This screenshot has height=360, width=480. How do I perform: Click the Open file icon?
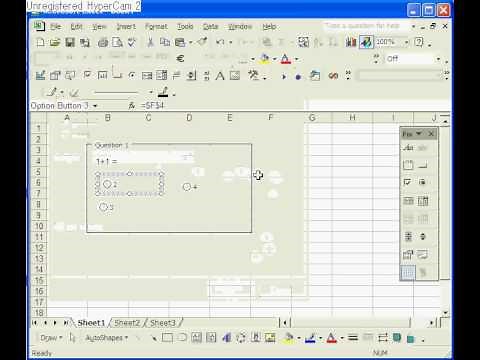(x=55, y=42)
